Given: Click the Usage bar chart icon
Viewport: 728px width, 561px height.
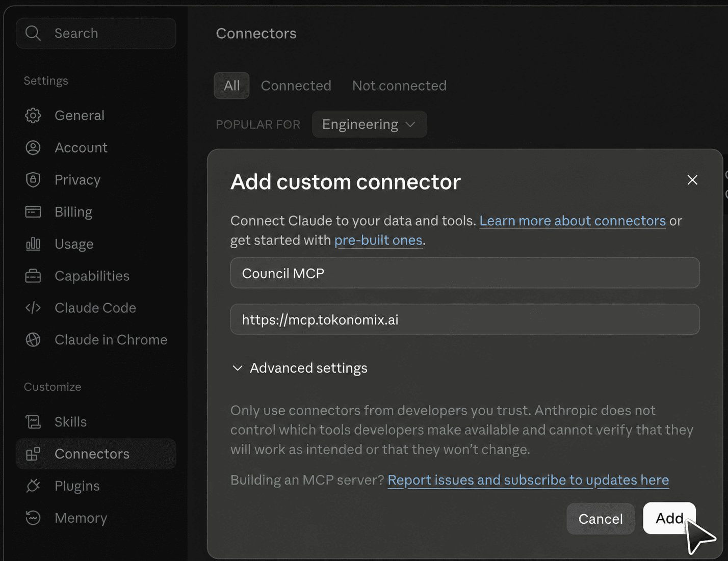Looking at the screenshot, I should 33,244.
